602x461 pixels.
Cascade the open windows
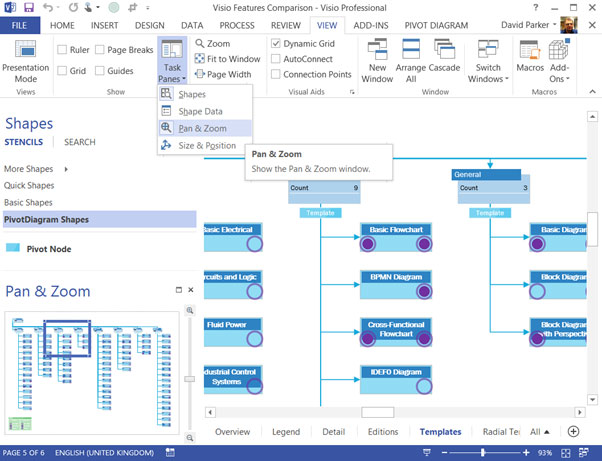(444, 56)
